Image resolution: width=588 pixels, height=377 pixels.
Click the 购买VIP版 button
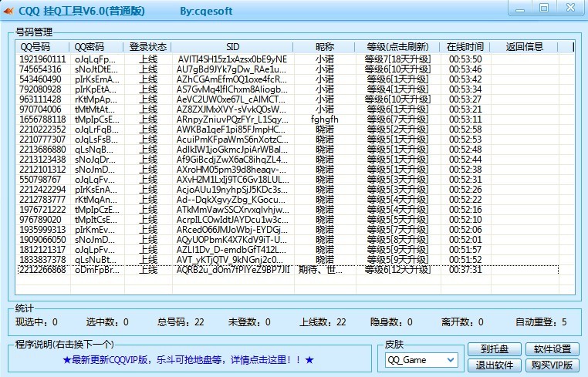(553, 365)
